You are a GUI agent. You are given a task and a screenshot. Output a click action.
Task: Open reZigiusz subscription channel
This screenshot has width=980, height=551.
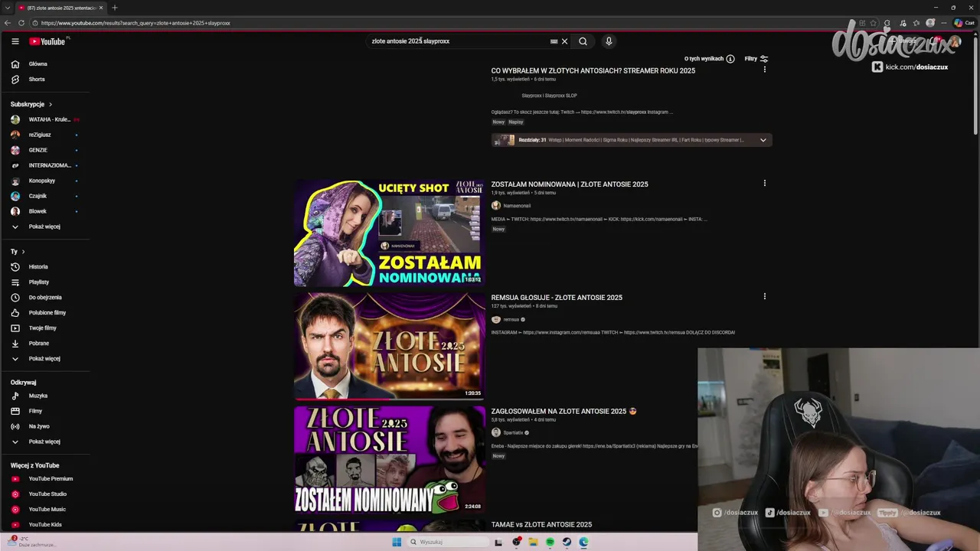(45, 135)
